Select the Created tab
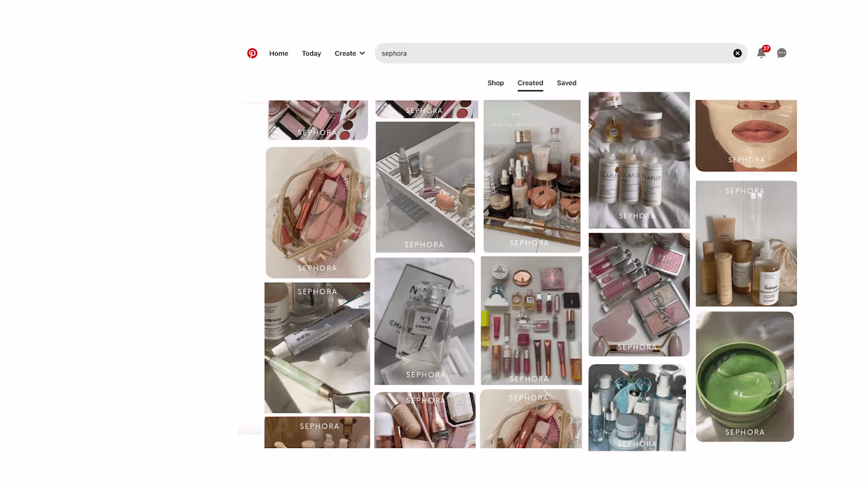Screen dimensions: 868x488 pyautogui.click(x=530, y=83)
